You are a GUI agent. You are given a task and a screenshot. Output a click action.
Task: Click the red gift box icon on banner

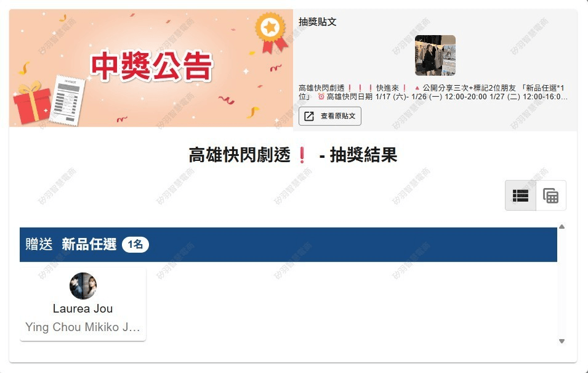(x=32, y=102)
